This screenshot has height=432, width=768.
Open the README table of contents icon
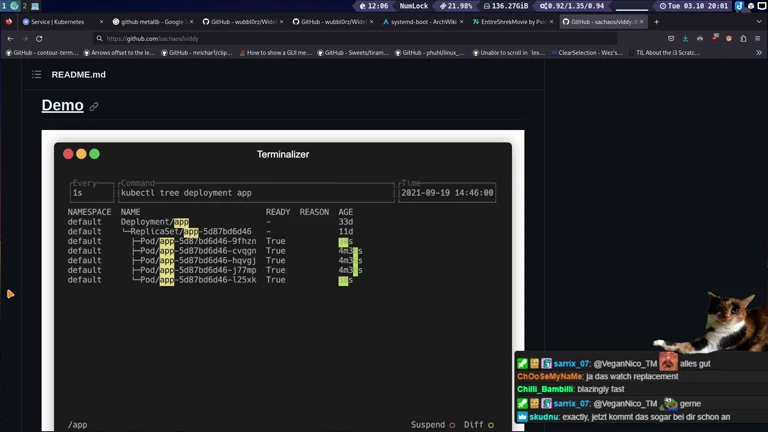37,74
